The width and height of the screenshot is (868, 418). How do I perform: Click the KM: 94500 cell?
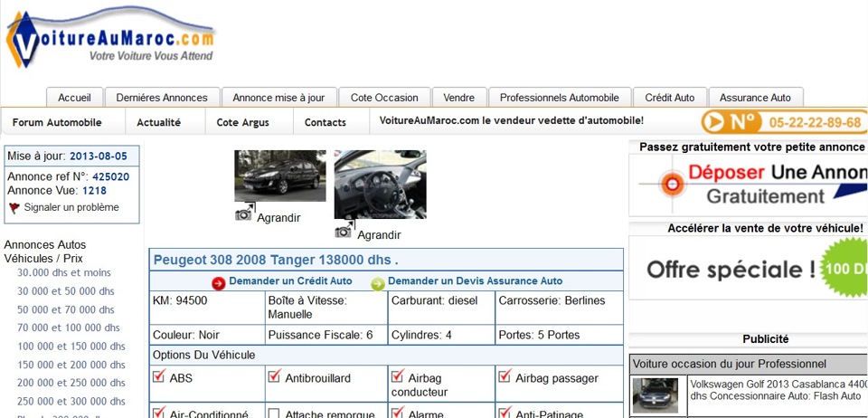(x=208, y=308)
